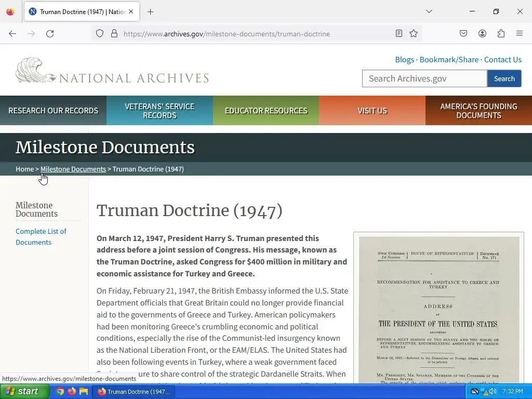View site security padlock info
This screenshot has height=399, width=532.
pyautogui.click(x=114, y=34)
